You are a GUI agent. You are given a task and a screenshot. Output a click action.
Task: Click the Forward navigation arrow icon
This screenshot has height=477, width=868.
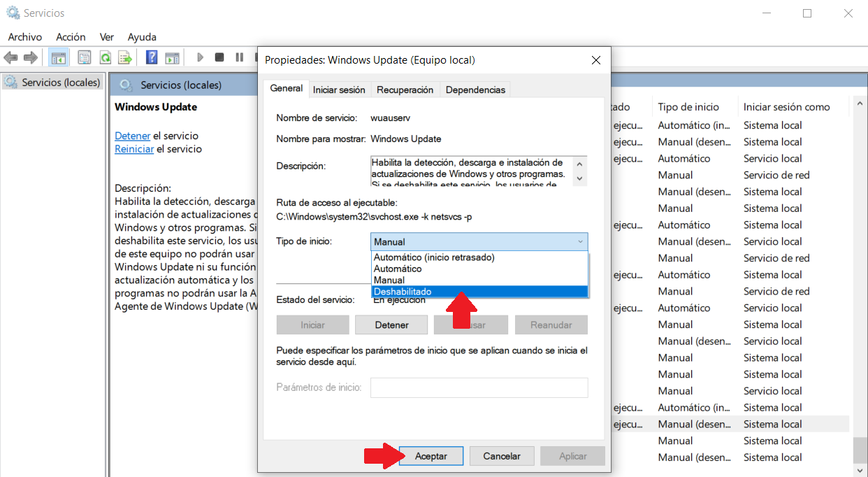coord(31,57)
